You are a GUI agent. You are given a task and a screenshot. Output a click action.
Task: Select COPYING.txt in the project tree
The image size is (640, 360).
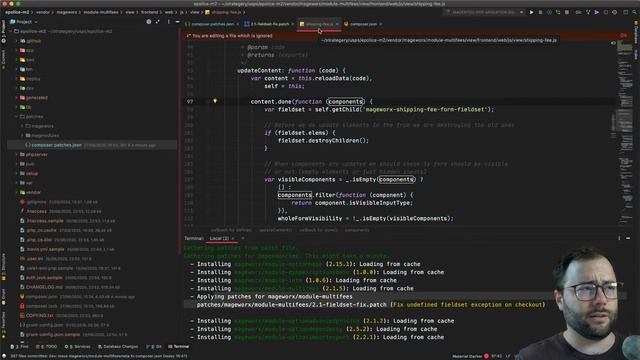point(39,316)
